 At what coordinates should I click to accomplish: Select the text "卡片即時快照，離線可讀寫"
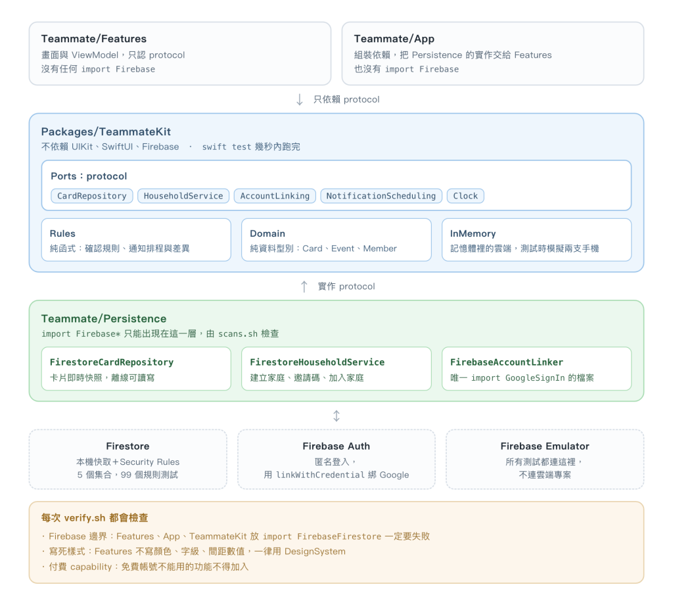point(102,378)
